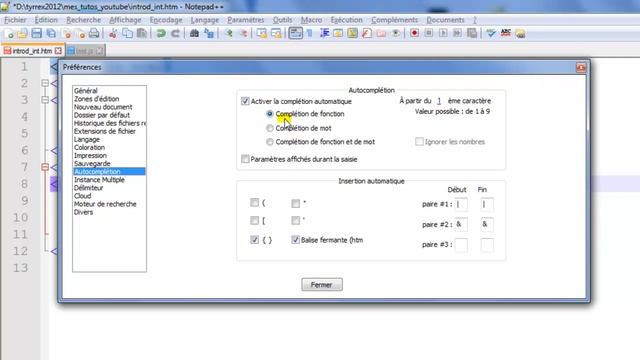This screenshot has width=640, height=360.
Task: Click the Open file toolbar icon
Action: [x=22, y=33]
